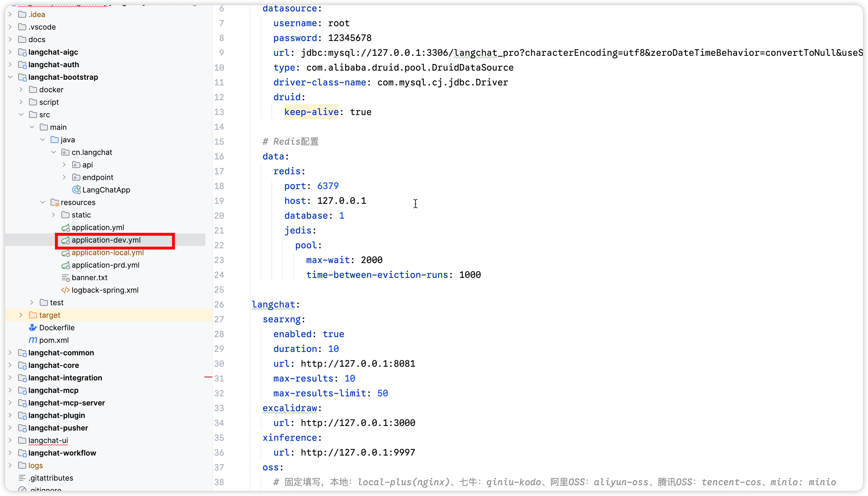Collapse the langchat-bootstrap module

pyautogui.click(x=10, y=77)
